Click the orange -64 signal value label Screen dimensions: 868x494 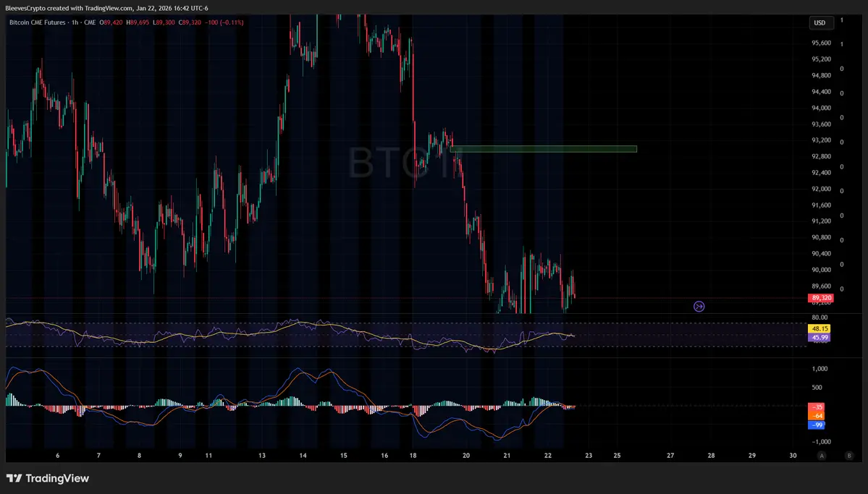click(817, 416)
